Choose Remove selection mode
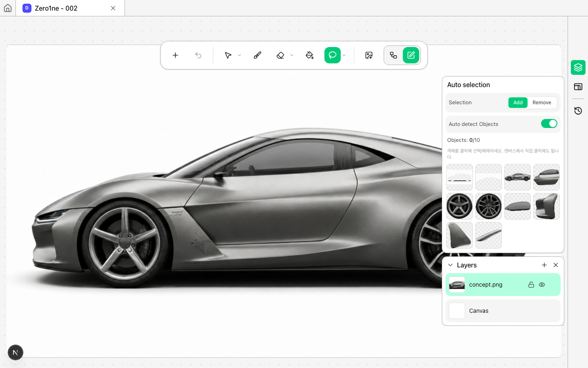The image size is (588, 368). 542,103
